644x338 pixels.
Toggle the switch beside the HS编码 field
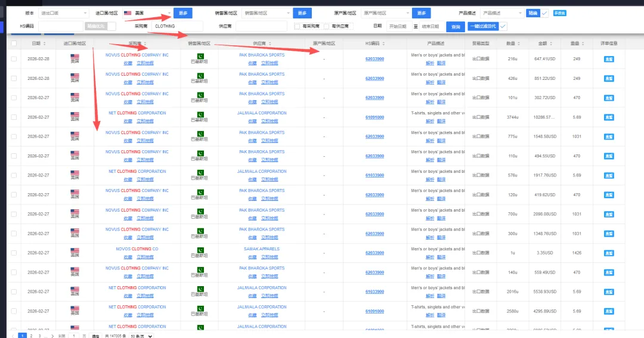click(x=100, y=26)
